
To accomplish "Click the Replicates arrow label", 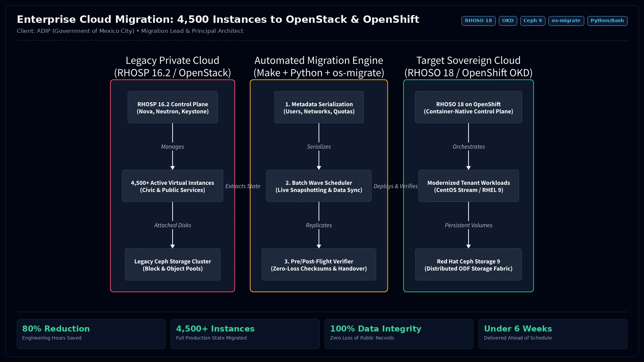I will [x=319, y=225].
